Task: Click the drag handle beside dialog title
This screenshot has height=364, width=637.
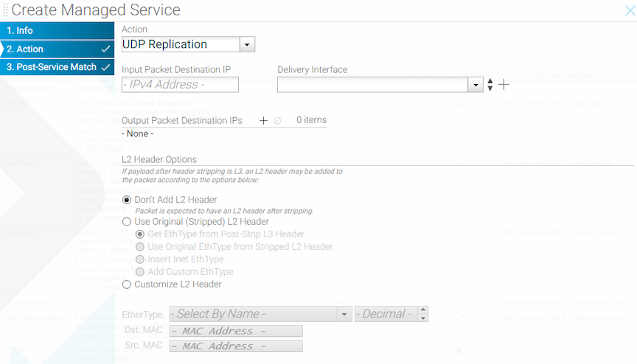Action: pos(5,10)
